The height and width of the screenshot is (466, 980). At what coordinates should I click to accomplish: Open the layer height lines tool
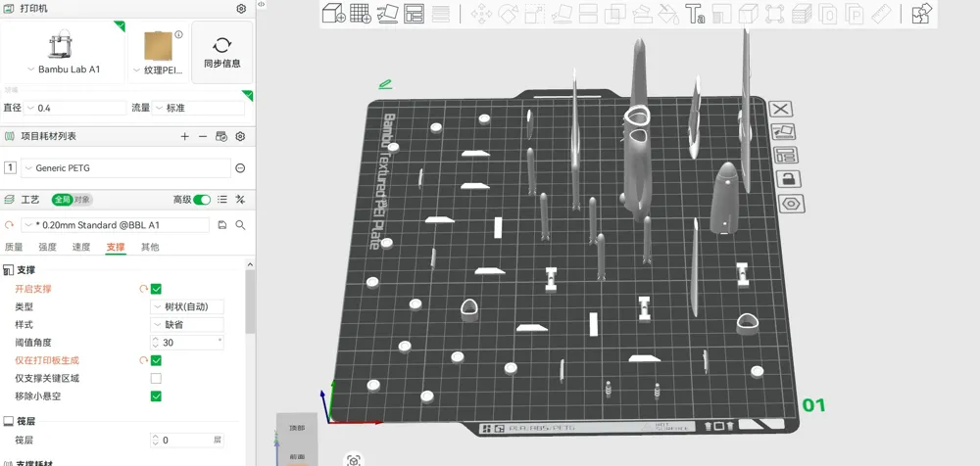point(442,13)
